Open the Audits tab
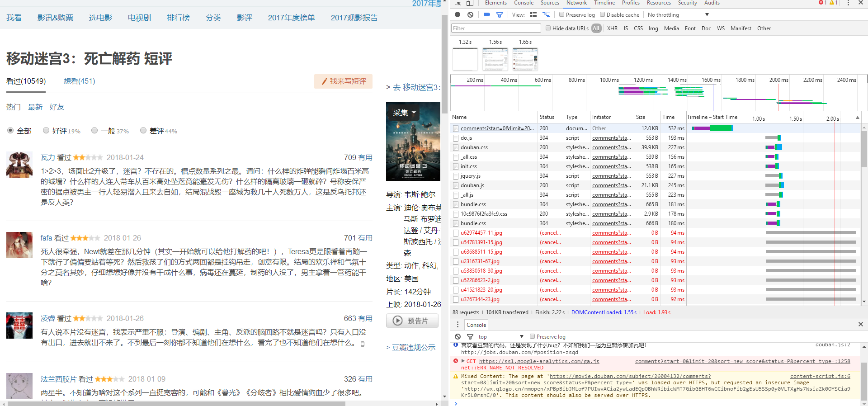 click(x=712, y=3)
